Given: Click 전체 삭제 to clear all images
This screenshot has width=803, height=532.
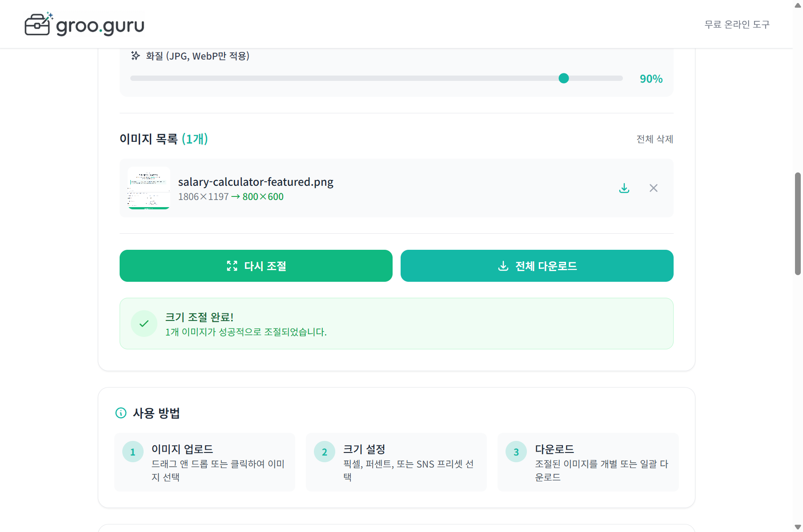Looking at the screenshot, I should (x=654, y=139).
